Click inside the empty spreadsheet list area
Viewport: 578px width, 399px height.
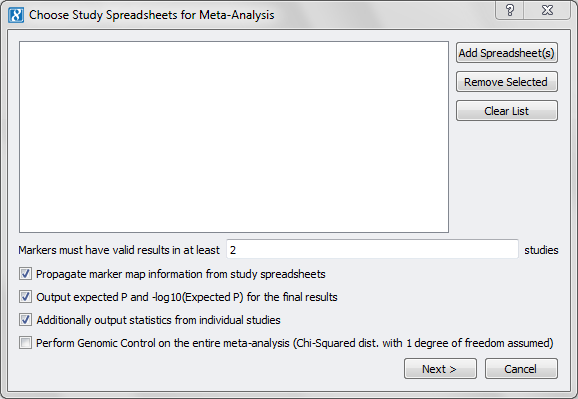point(234,137)
